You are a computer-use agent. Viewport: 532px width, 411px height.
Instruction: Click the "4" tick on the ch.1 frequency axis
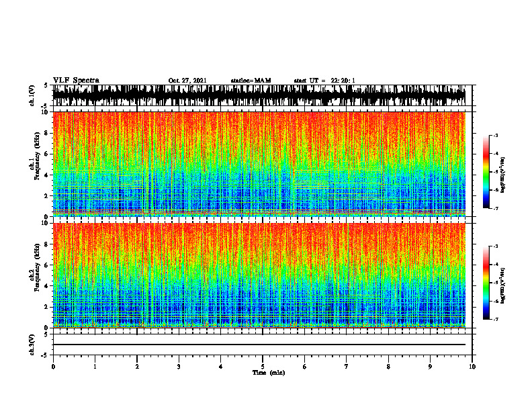pos(46,175)
